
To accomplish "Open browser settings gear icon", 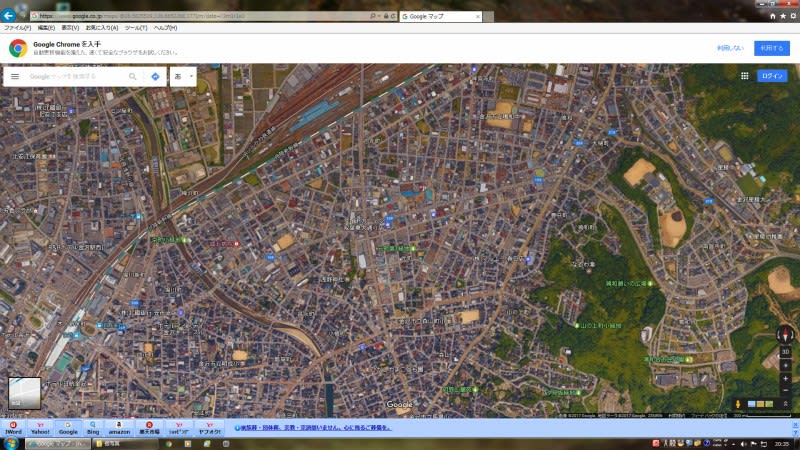I will pos(793,16).
